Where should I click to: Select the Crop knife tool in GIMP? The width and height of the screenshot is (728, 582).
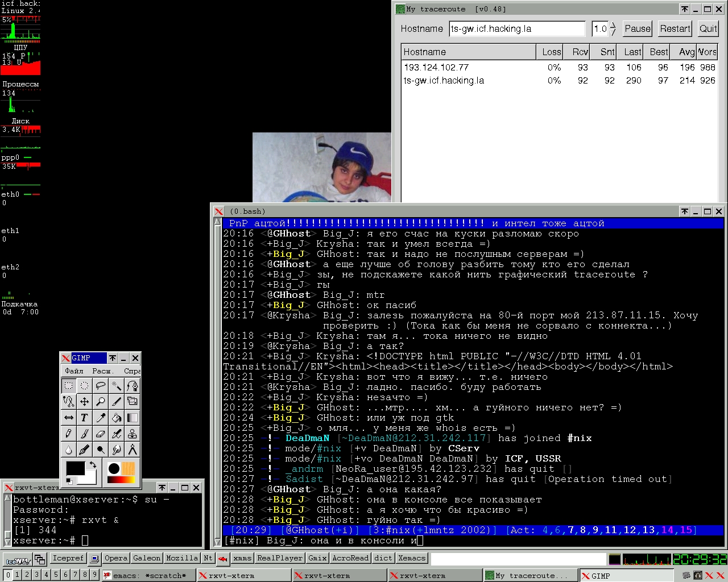[x=116, y=402]
